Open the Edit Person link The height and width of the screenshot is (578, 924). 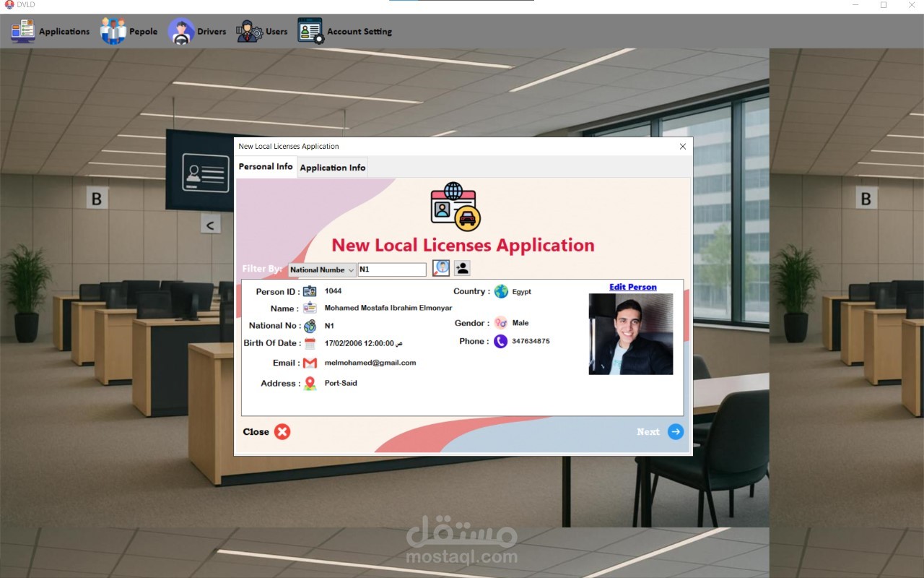(633, 287)
